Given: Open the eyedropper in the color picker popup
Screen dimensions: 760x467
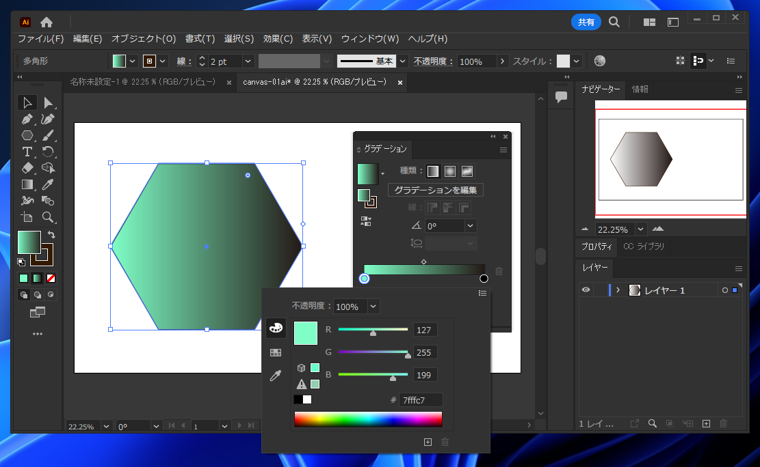Looking at the screenshot, I should (x=276, y=376).
